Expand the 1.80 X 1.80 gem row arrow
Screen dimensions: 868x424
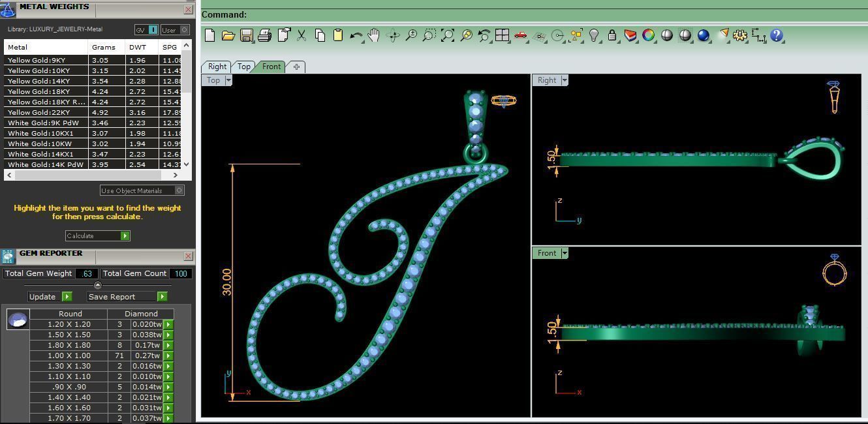[168, 345]
